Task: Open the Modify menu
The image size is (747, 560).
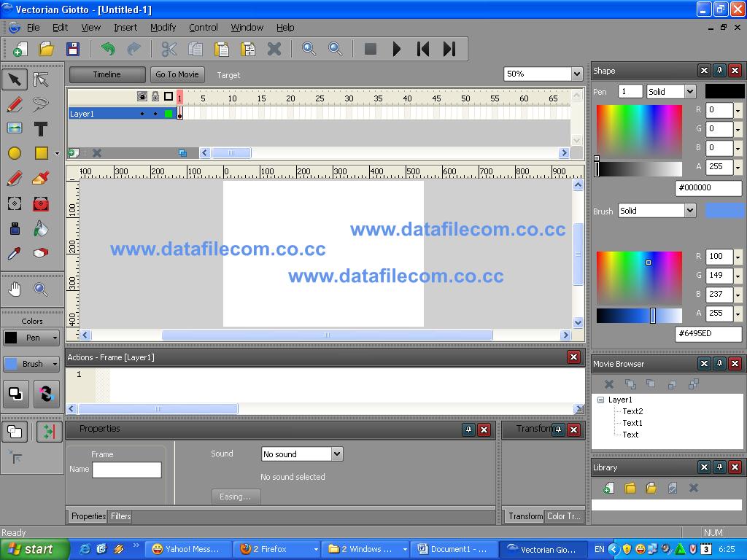Action: tap(162, 27)
